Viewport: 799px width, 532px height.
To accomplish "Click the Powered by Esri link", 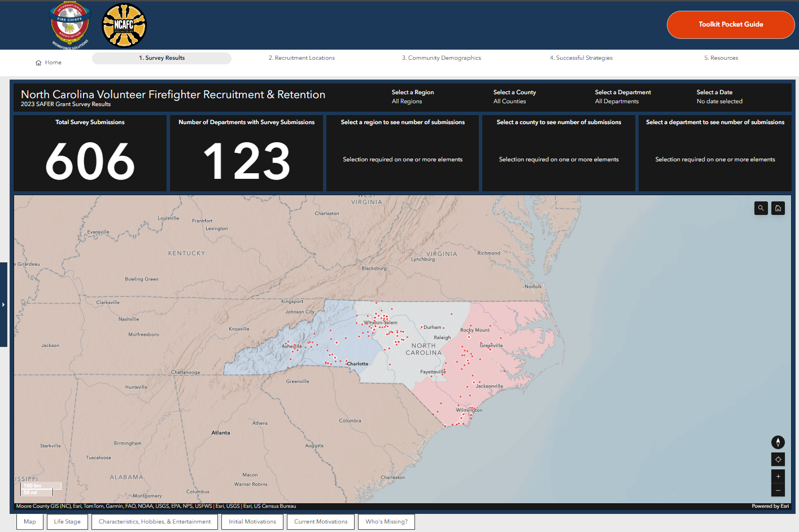I will pyautogui.click(x=770, y=506).
